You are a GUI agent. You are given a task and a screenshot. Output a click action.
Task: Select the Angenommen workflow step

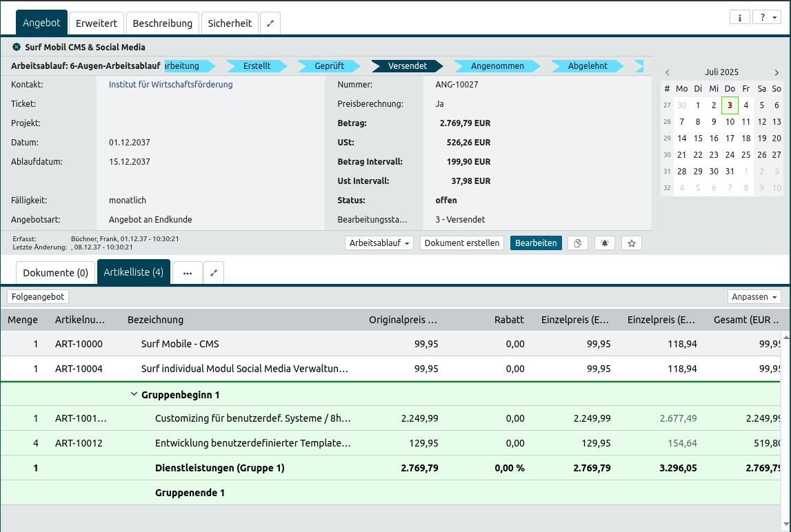click(497, 66)
